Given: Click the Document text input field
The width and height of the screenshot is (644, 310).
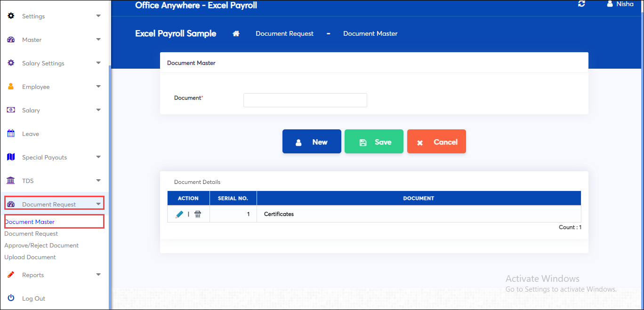Looking at the screenshot, I should pyautogui.click(x=305, y=100).
